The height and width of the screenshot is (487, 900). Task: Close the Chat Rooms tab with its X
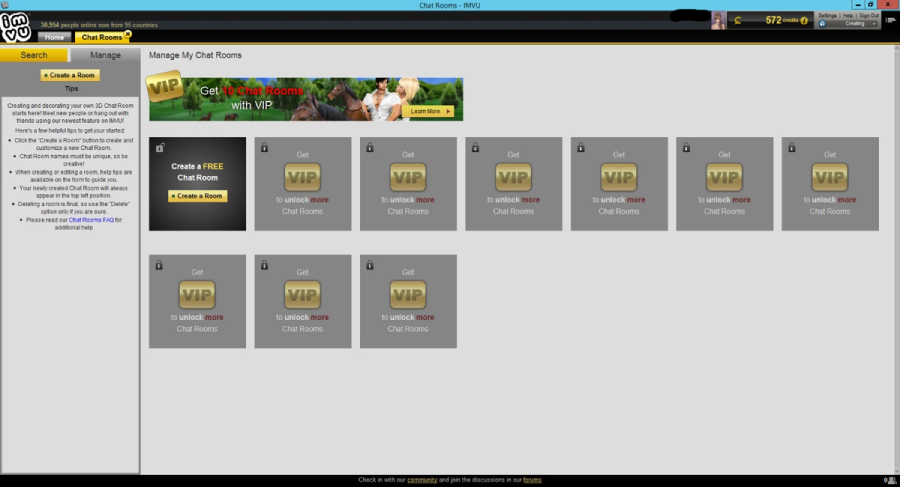point(128,34)
